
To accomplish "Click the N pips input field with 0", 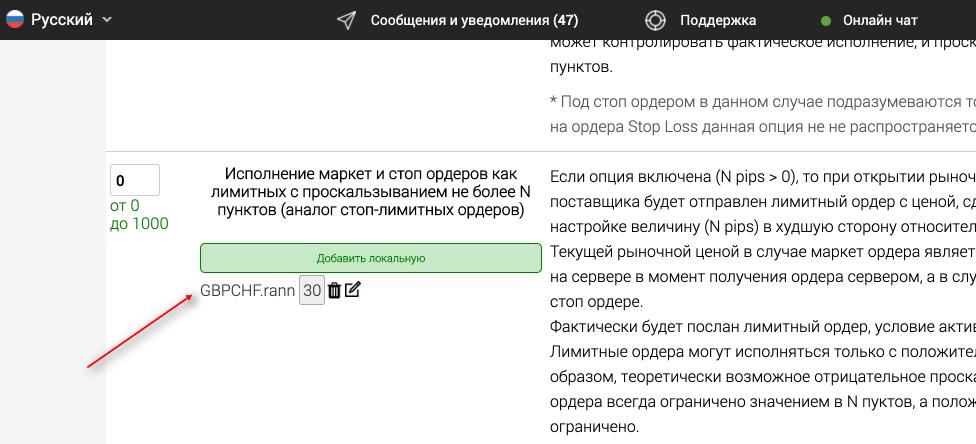I will (x=135, y=181).
